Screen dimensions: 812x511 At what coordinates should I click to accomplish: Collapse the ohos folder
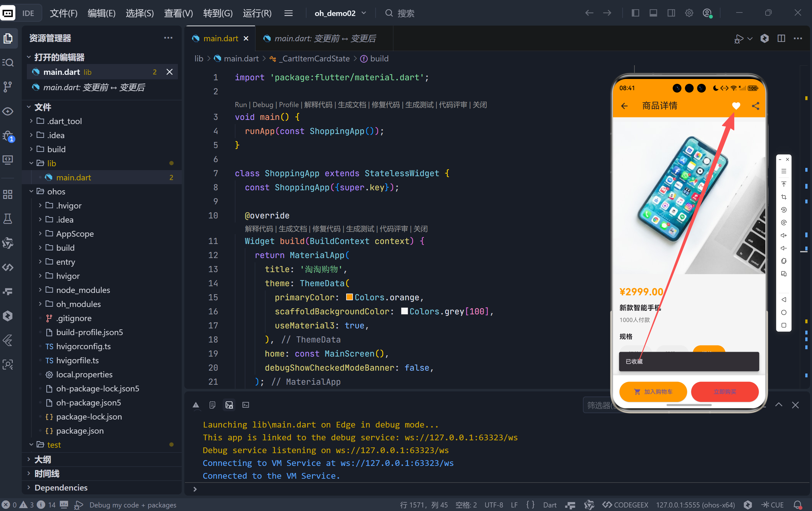[x=56, y=192]
